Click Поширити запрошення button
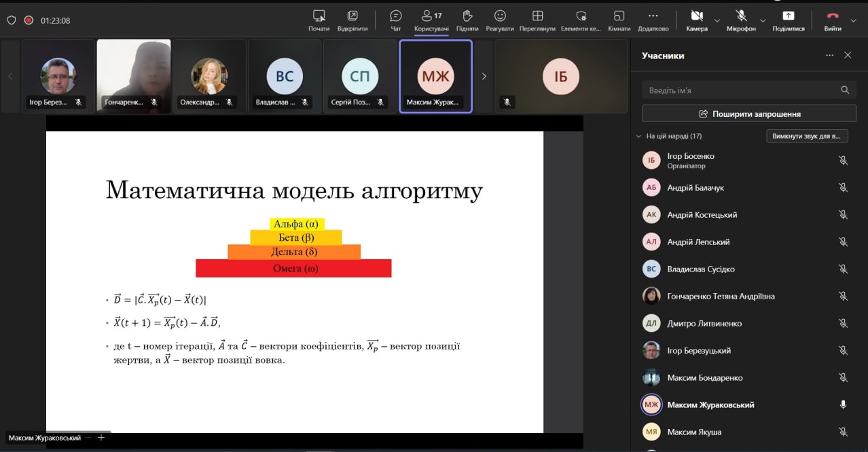The image size is (868, 452). (x=748, y=113)
